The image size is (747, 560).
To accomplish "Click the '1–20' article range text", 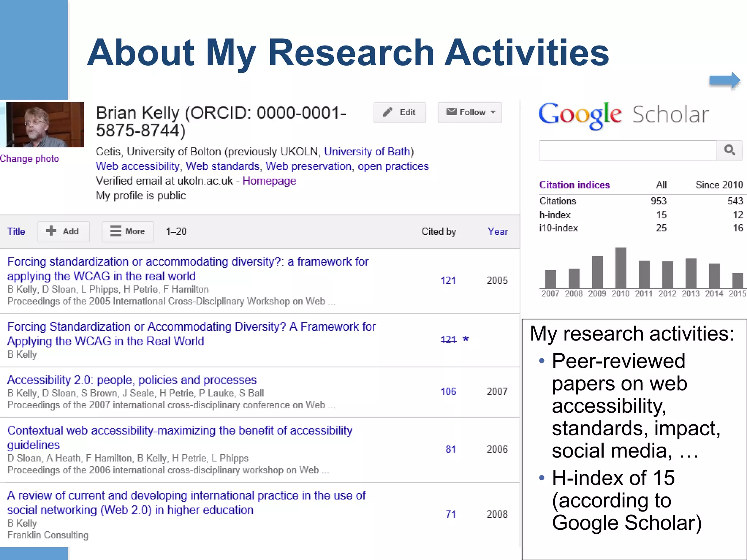I will click(176, 232).
